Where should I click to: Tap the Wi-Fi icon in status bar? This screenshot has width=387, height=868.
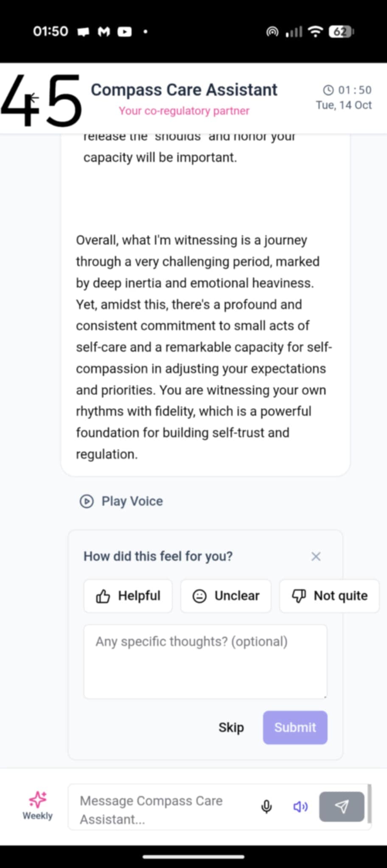click(x=315, y=32)
